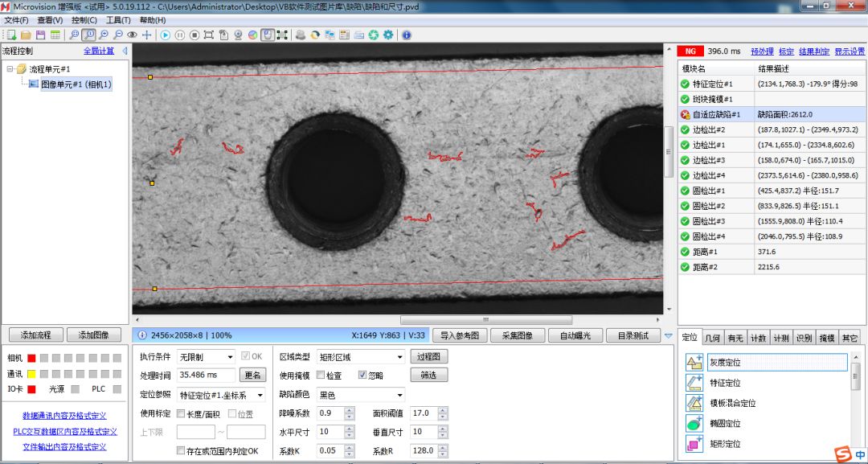Start running with the blue play button
Screen dimensions: 868x464
coord(166,35)
